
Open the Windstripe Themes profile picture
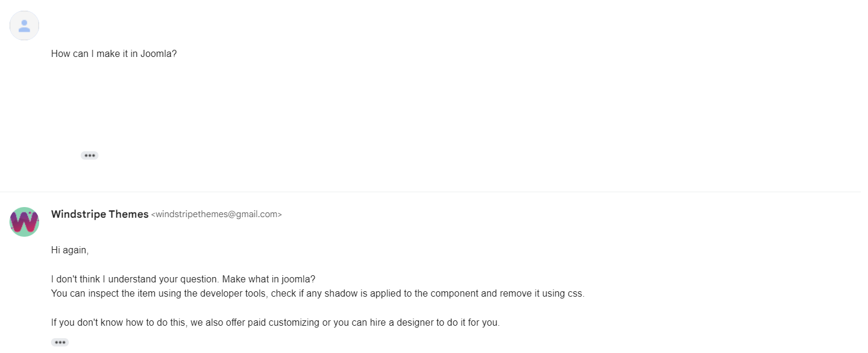pyautogui.click(x=24, y=222)
